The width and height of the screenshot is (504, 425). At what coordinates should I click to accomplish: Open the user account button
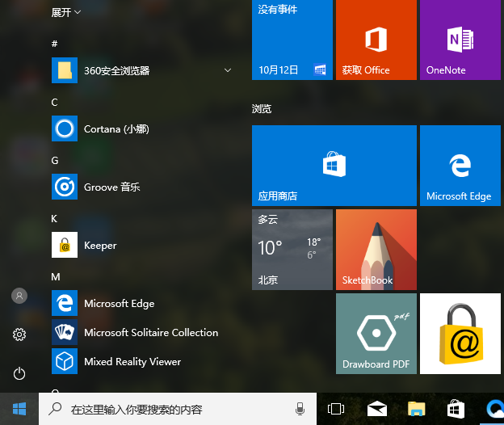[x=19, y=296]
